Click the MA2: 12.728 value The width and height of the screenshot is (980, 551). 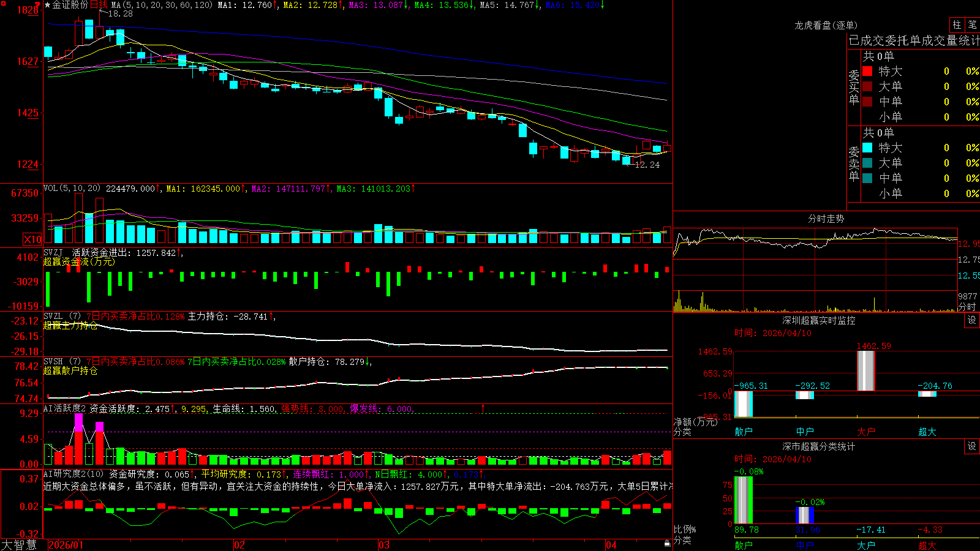[x=312, y=5]
